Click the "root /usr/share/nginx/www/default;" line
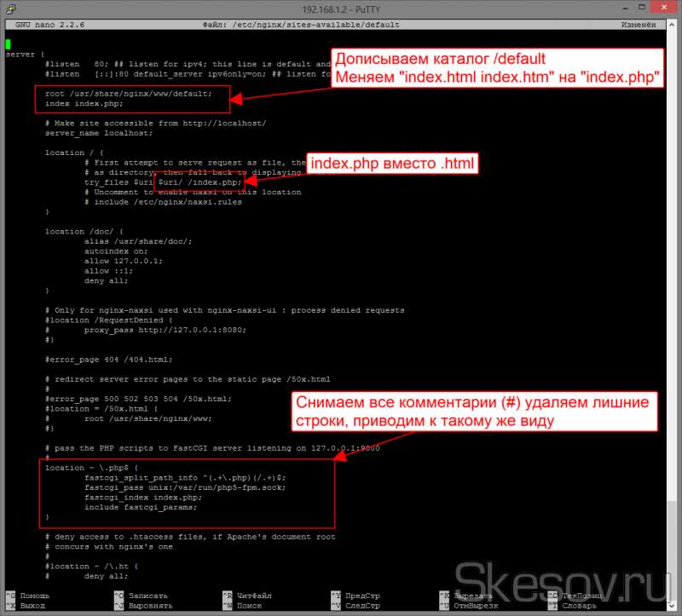 [x=128, y=94]
